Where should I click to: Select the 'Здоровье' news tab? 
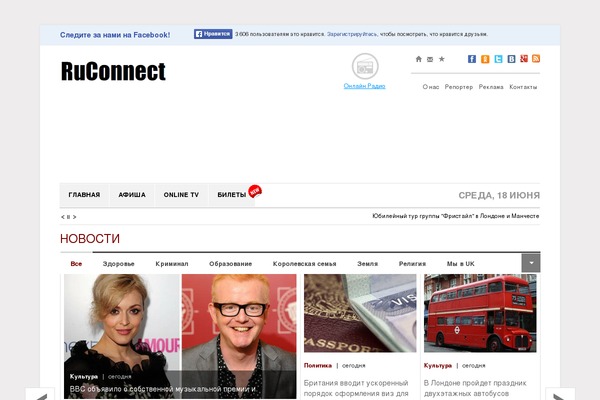(119, 264)
